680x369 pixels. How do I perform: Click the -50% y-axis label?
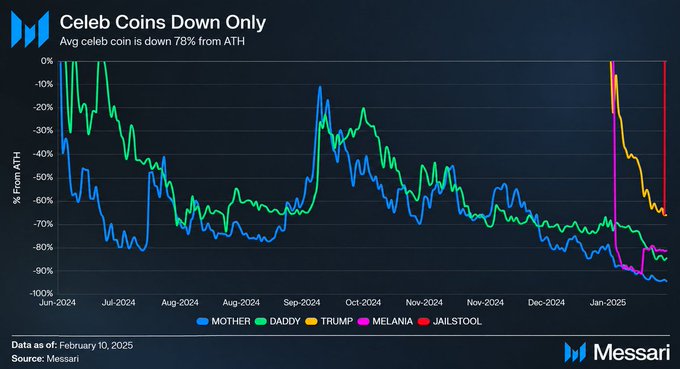pyautogui.click(x=43, y=177)
